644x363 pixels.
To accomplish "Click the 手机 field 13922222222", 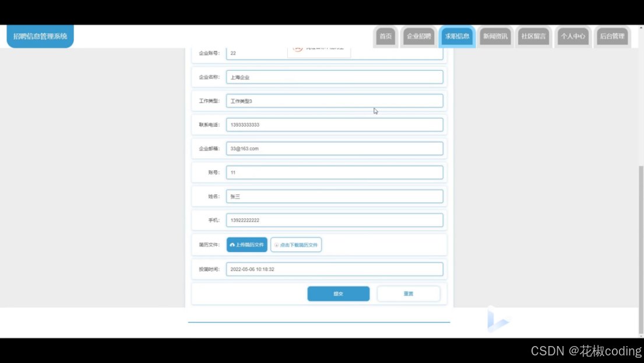I will pos(335,220).
